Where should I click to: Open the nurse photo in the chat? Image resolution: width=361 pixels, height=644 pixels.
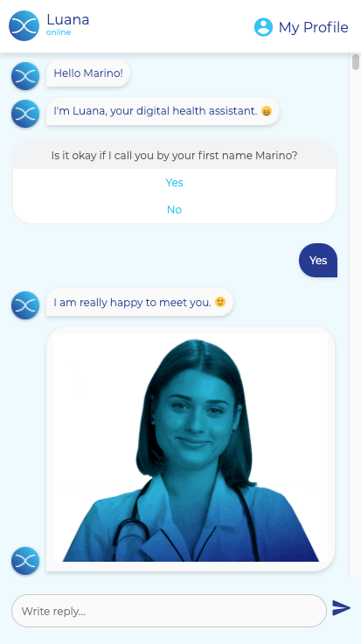191,449
